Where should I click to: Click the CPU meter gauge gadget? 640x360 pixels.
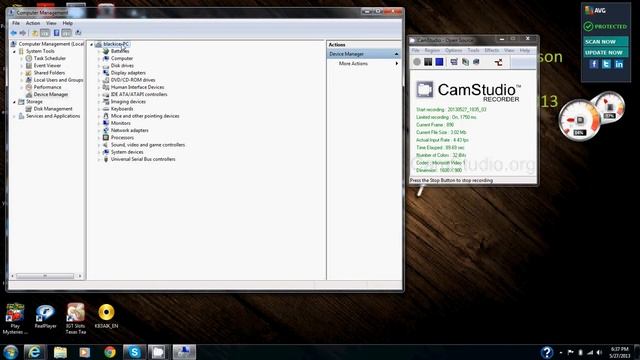click(580, 120)
